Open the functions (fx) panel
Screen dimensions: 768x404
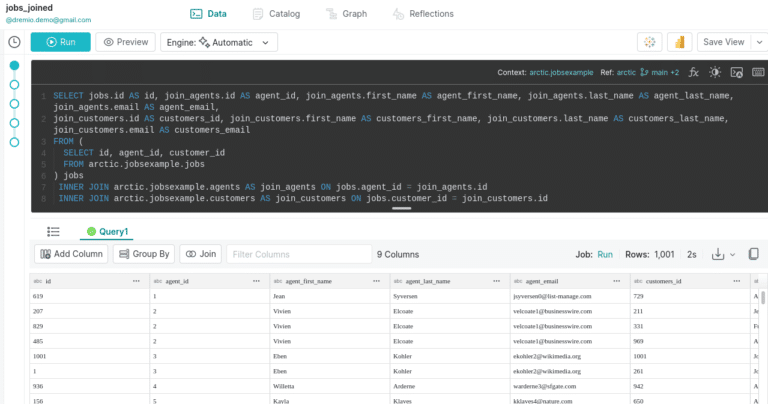[694, 72]
